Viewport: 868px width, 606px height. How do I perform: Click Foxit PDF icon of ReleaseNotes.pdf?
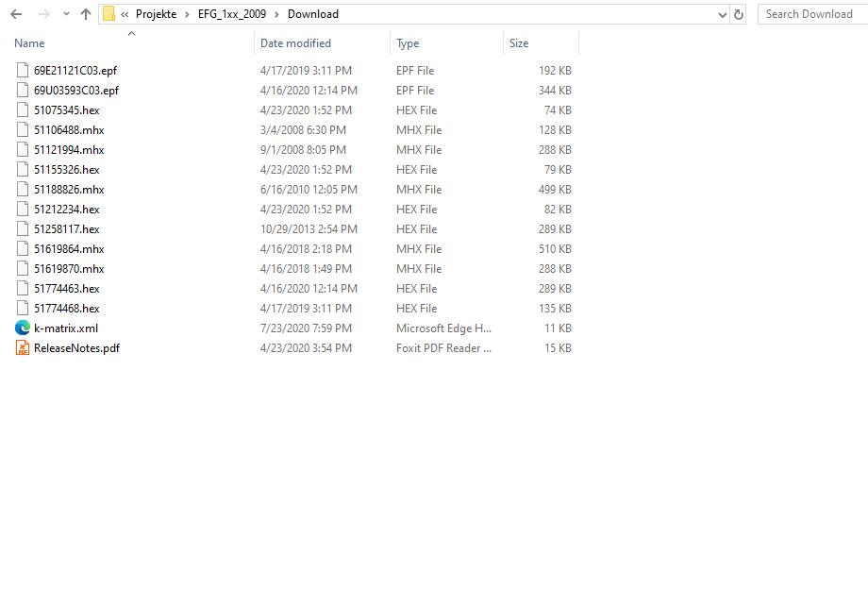[22, 348]
